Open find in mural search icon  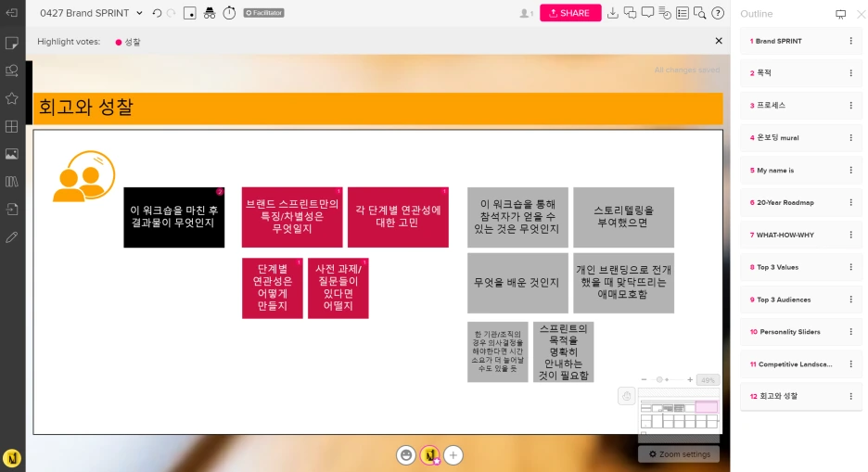click(700, 13)
